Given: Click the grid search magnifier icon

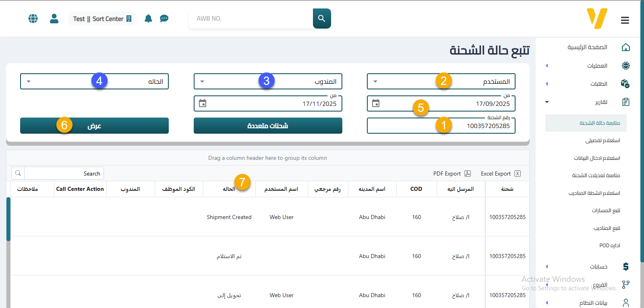Looking at the screenshot, I should click(x=18, y=174).
